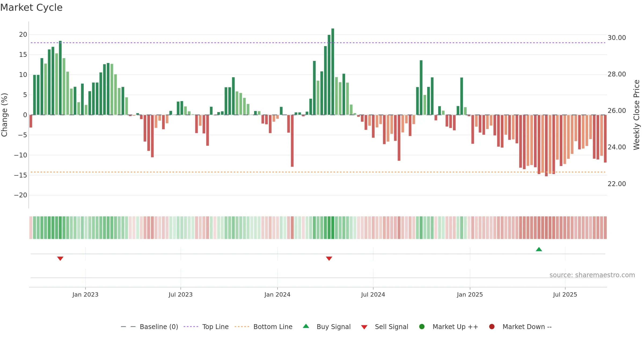644x362 pixels.
Task: Click the 20 tick on the Change axis
Action: click(23, 34)
